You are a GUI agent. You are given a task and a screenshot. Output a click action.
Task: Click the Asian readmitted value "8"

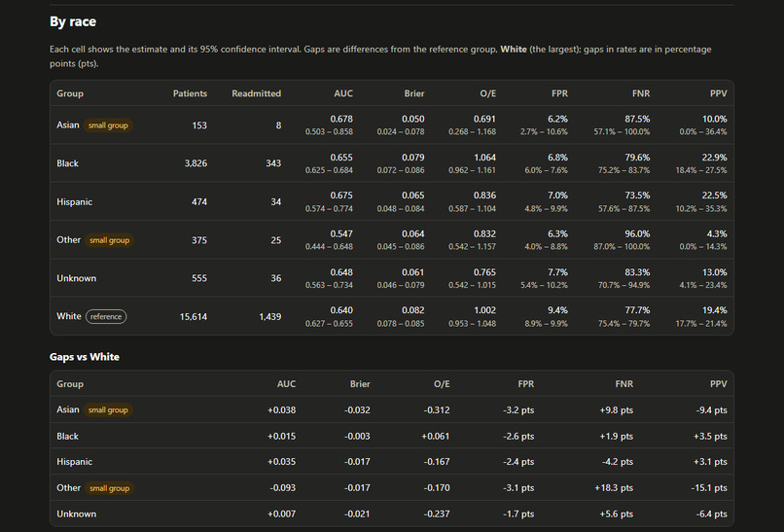[278, 125]
